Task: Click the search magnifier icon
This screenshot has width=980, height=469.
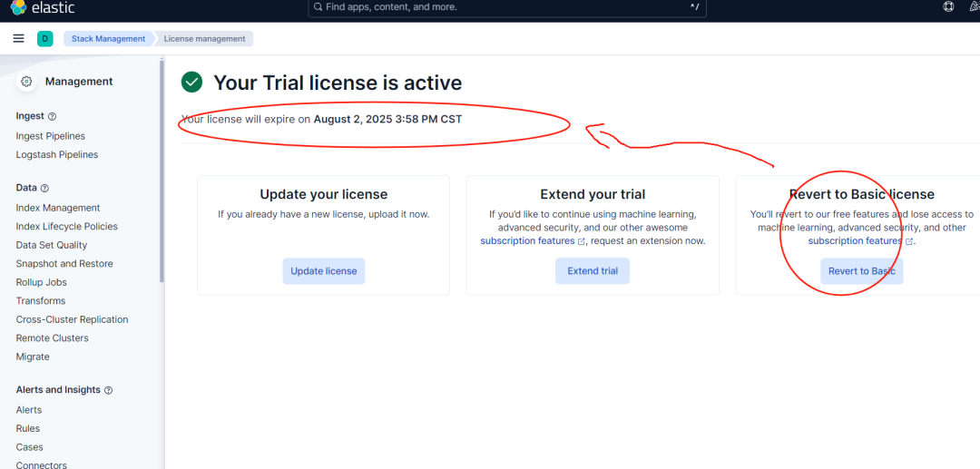Action: click(x=318, y=7)
